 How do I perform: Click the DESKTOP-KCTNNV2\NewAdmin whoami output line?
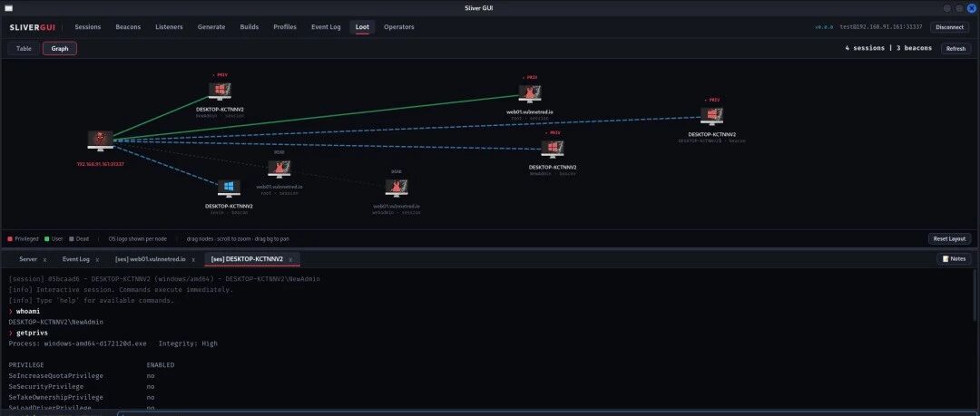tap(55, 322)
